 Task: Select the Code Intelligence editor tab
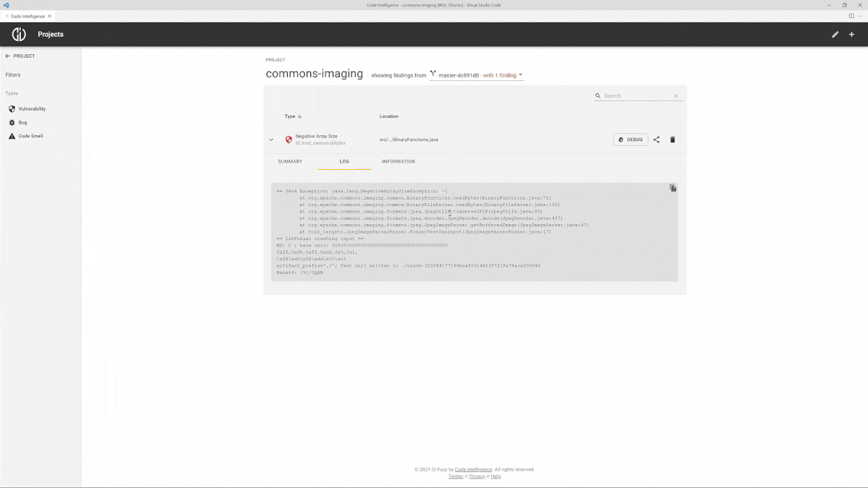coord(27,15)
